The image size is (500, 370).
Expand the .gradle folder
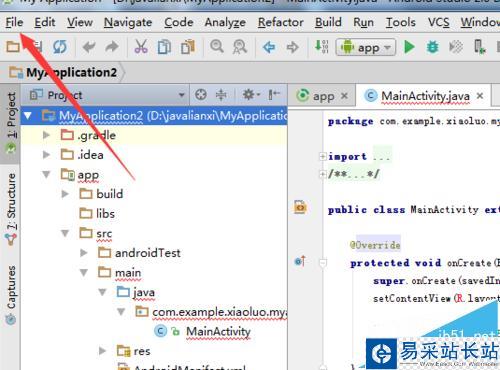[46, 135]
